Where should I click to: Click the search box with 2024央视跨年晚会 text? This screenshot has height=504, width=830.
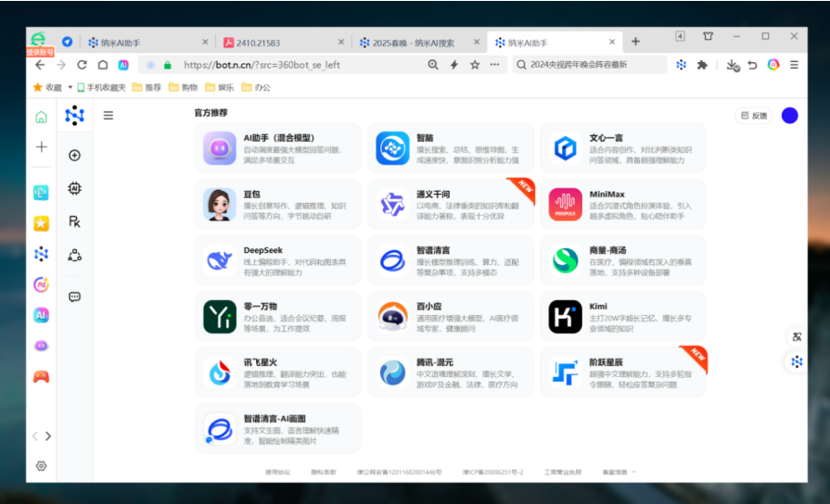point(590,65)
